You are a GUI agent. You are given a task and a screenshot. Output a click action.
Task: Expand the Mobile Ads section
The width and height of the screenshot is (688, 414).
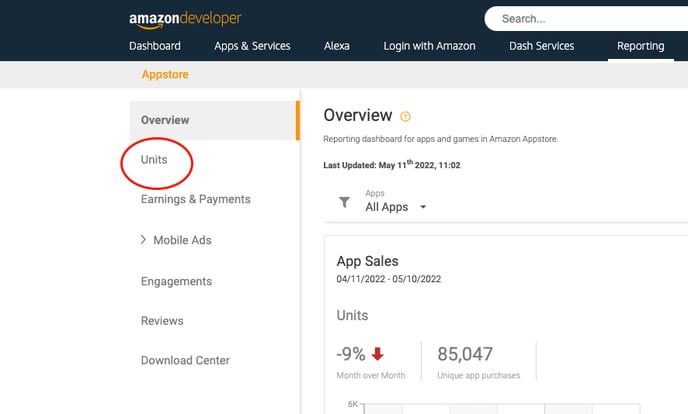click(x=144, y=240)
